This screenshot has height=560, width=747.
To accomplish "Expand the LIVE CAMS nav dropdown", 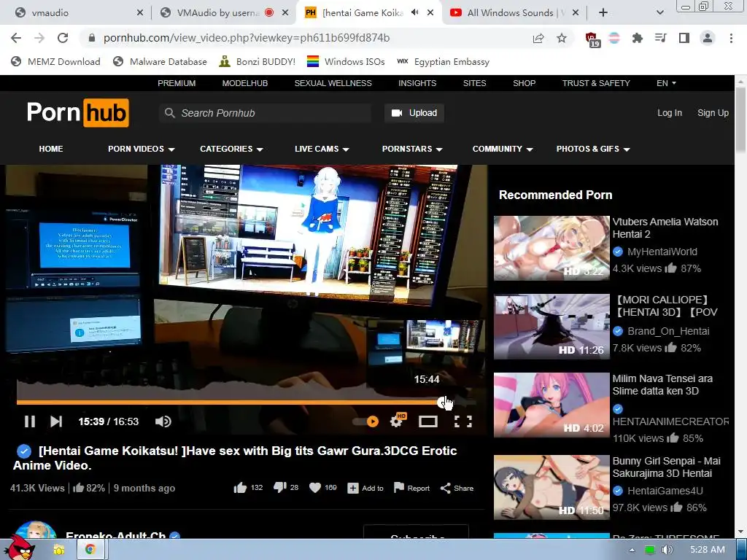I will click(x=322, y=149).
